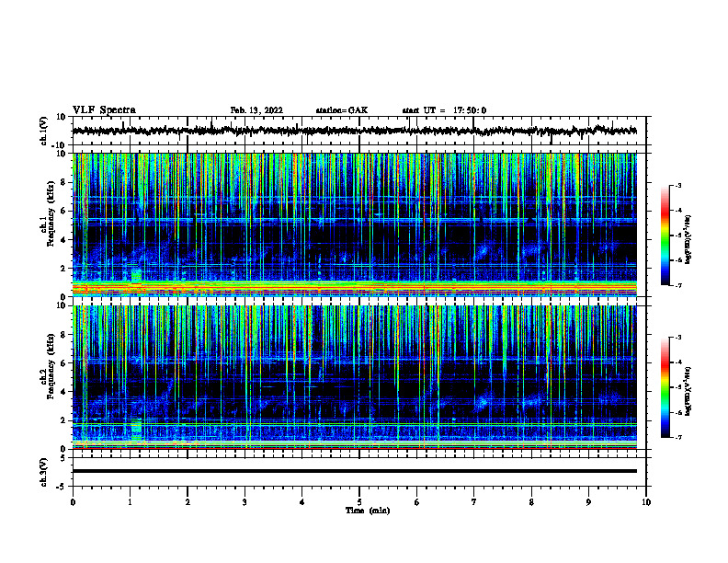The width and height of the screenshot is (728, 563).
Task: Click the upper colorbar's log(PSD) units label
Action: 688,240
